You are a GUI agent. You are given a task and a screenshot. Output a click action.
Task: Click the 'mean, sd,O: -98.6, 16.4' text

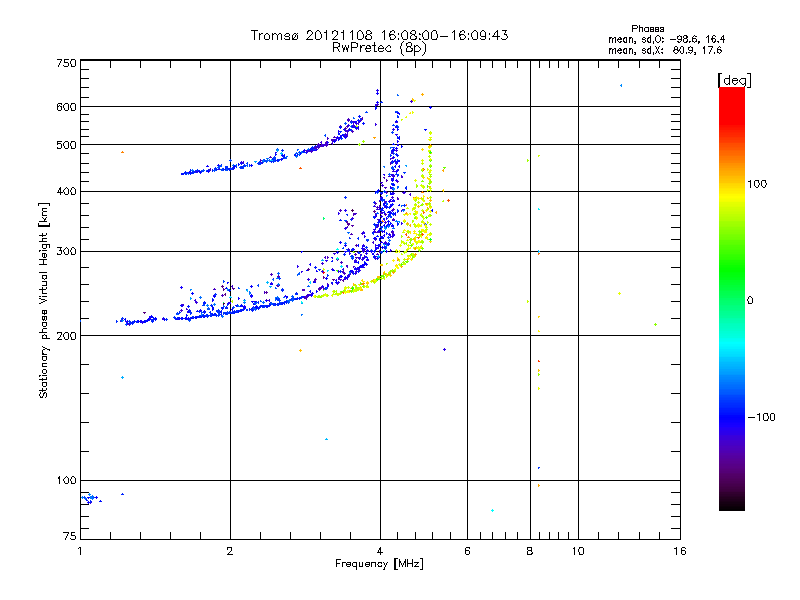coord(666,39)
